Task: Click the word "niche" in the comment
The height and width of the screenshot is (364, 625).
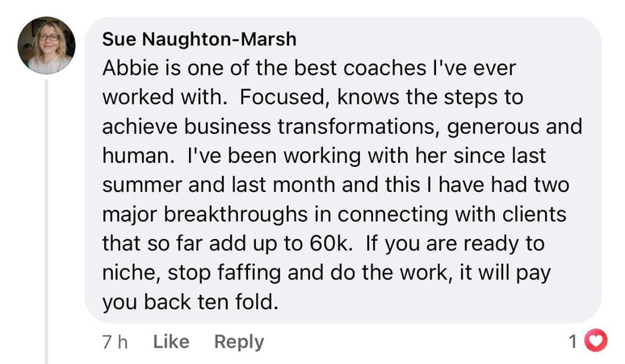Action: tap(129, 272)
